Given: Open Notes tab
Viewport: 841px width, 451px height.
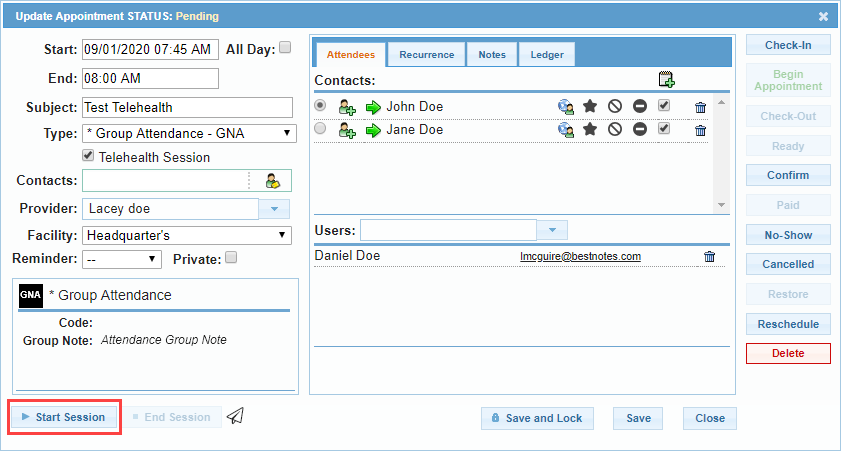Looking at the screenshot, I should point(492,55).
